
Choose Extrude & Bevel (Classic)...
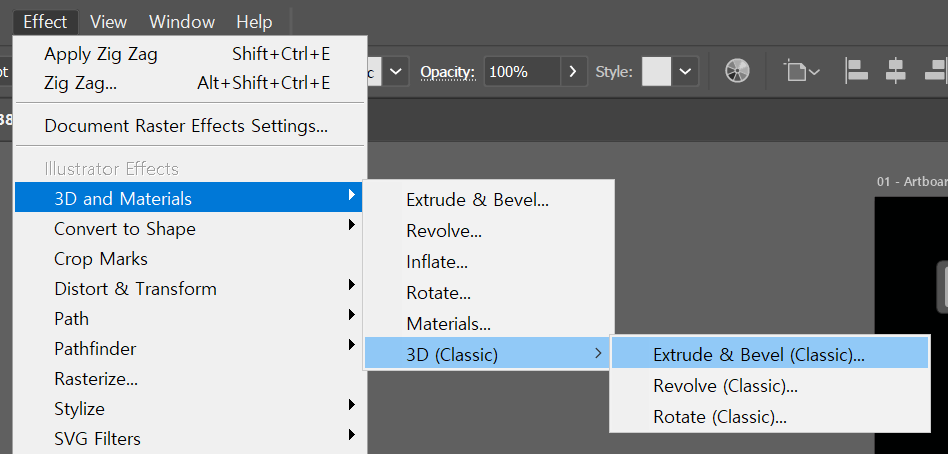click(770, 354)
